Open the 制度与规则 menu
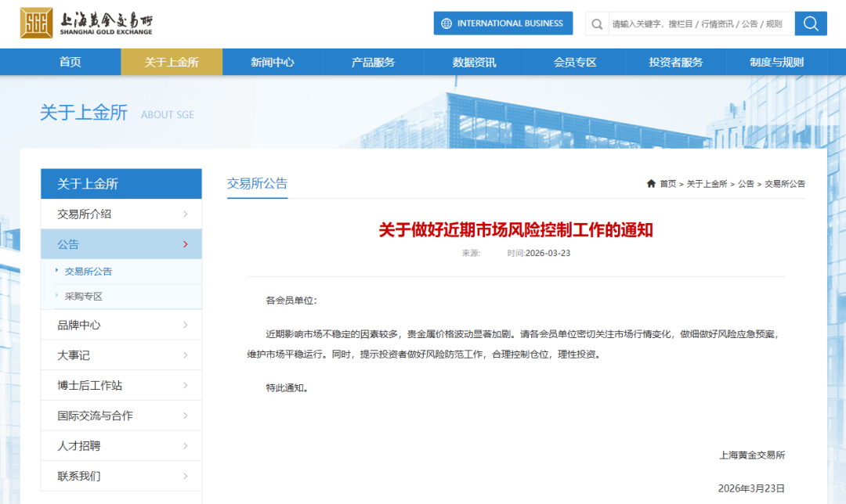 coord(775,62)
